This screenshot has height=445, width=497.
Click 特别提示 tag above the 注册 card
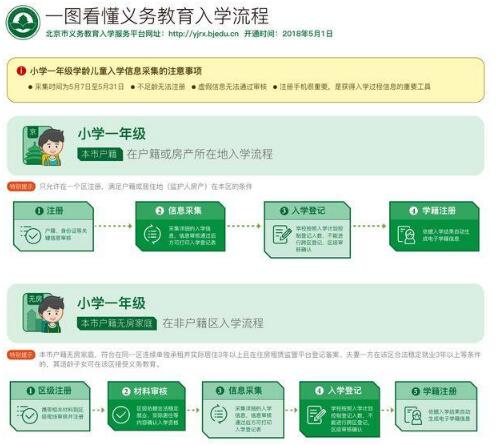(x=21, y=187)
